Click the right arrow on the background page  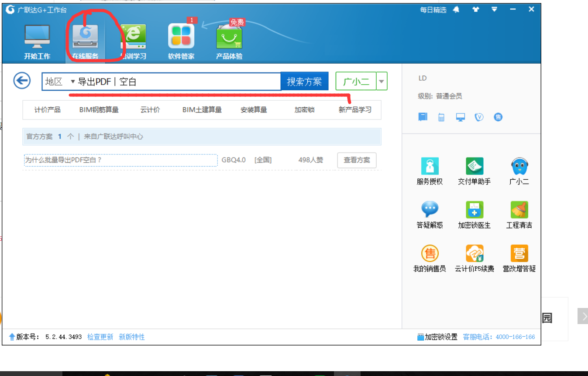[x=583, y=316]
